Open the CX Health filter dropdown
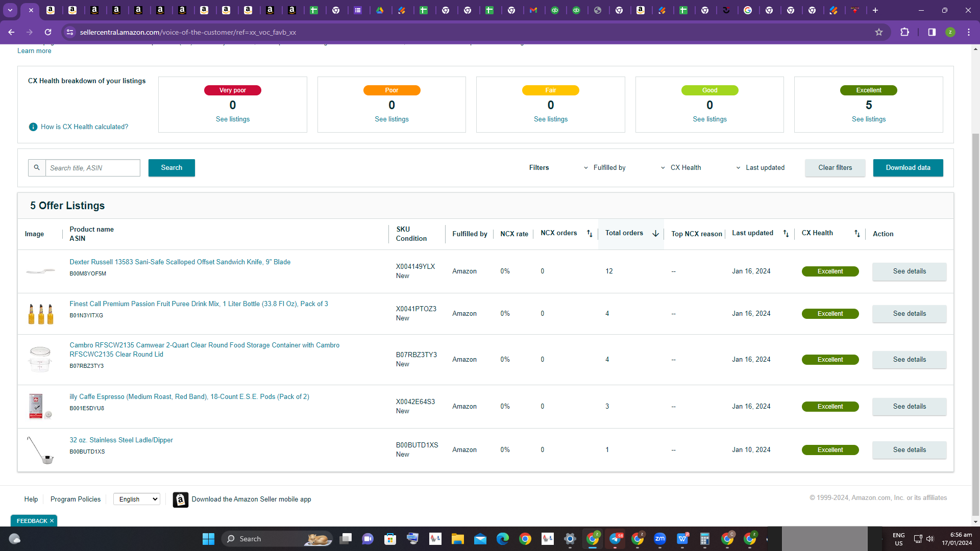The width and height of the screenshot is (980, 551). coord(681,168)
